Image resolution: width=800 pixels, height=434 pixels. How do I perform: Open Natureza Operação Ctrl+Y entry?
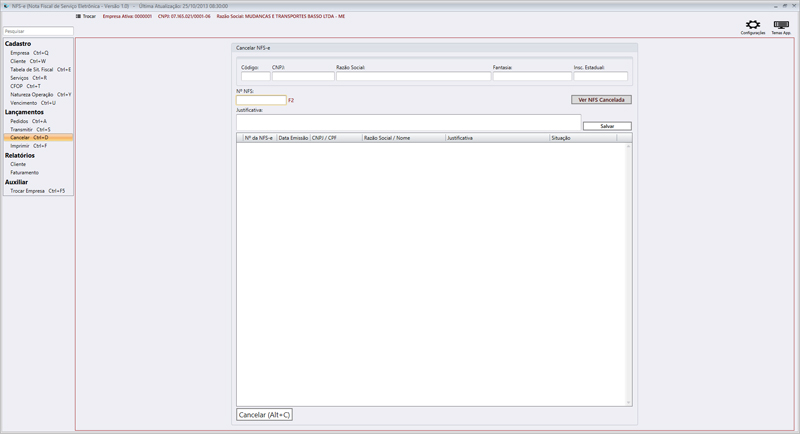(x=40, y=94)
